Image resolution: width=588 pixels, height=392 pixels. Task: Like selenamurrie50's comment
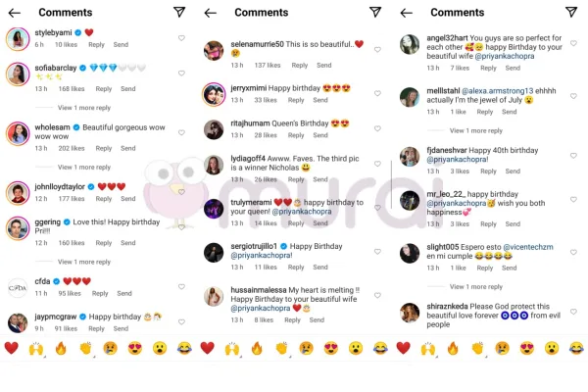point(377,50)
